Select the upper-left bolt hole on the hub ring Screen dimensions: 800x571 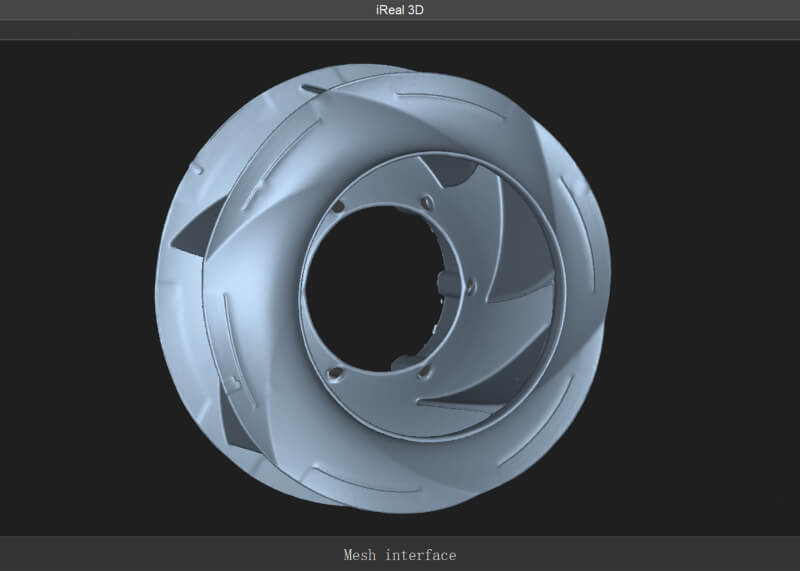[x=338, y=206]
